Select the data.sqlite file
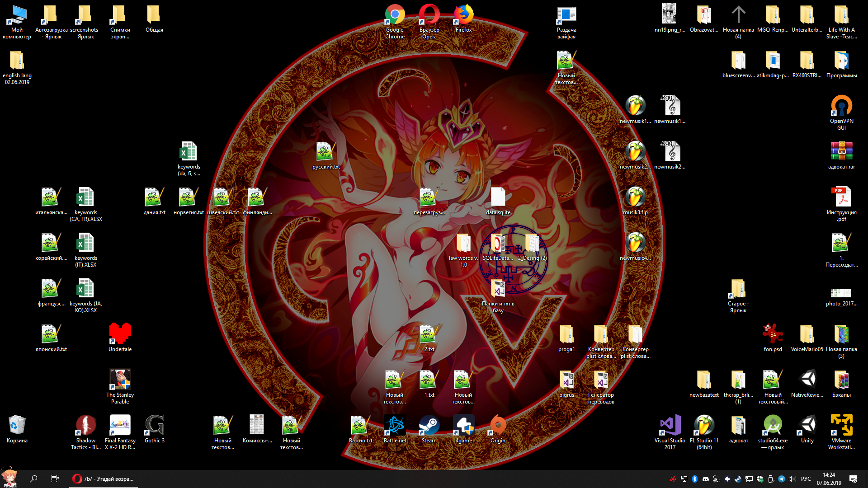This screenshot has height=488, width=868. [498, 197]
